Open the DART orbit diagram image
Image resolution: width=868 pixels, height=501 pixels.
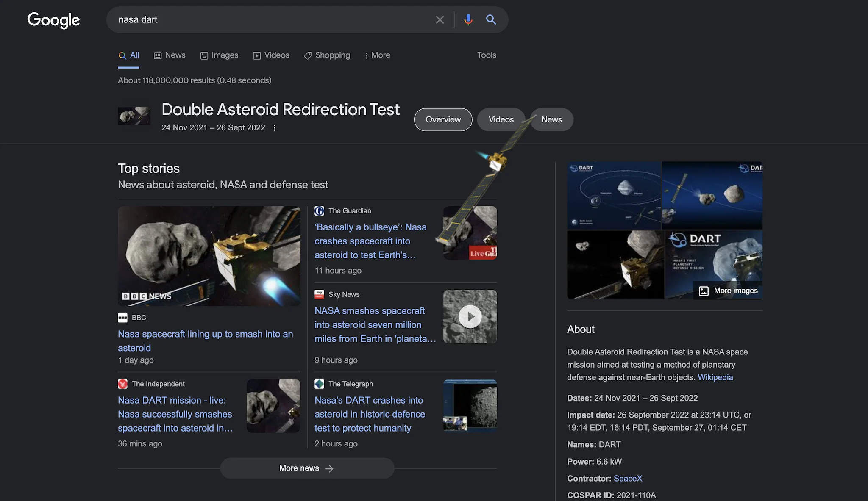614,196
